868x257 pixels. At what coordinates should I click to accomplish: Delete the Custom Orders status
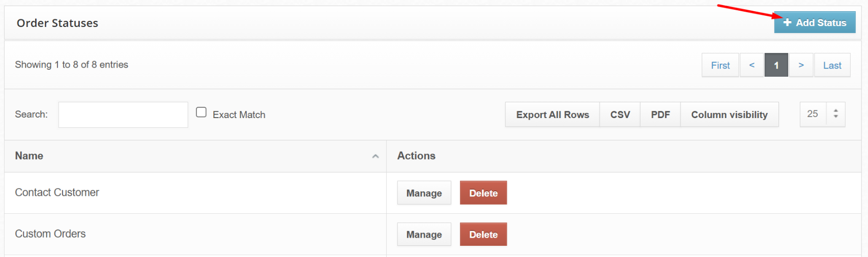point(483,234)
